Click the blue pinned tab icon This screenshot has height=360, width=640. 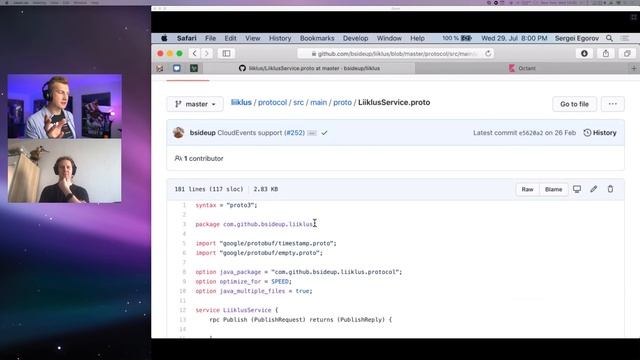click(x=177, y=68)
